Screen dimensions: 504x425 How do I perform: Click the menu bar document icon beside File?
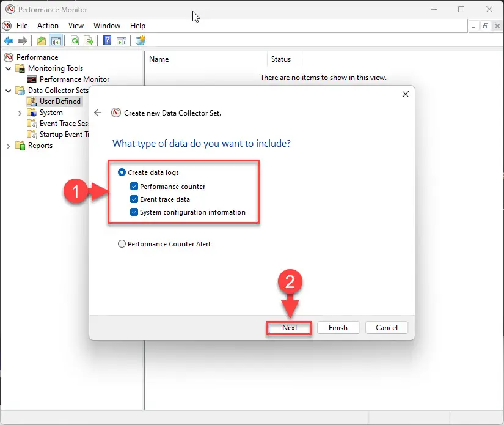point(7,26)
